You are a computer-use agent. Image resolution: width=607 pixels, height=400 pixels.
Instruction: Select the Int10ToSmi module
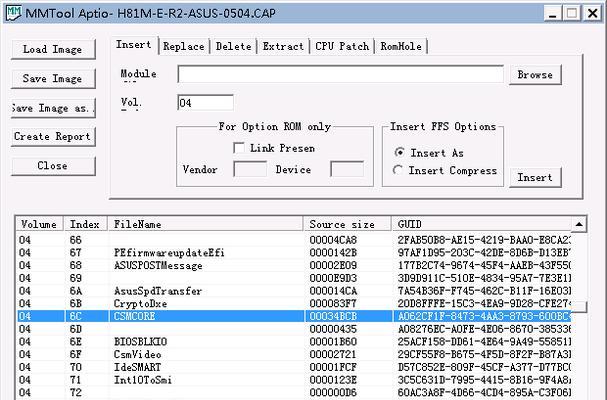(294, 380)
